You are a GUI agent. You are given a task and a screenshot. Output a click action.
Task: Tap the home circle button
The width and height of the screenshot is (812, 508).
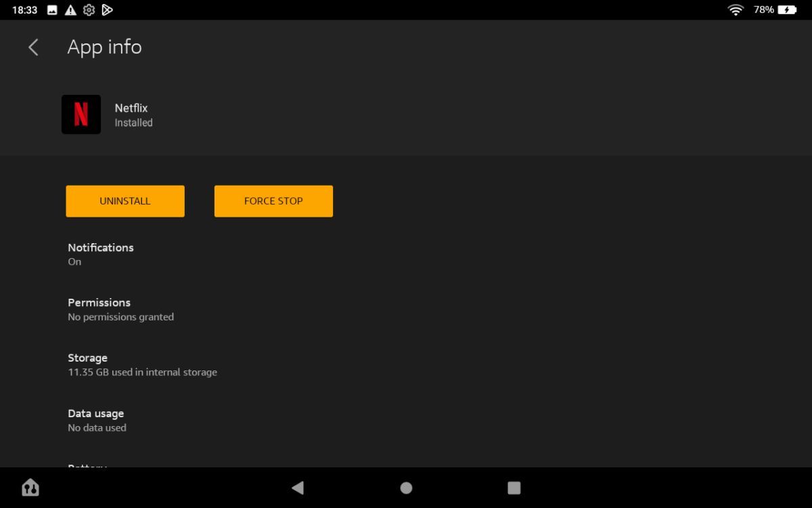406,488
